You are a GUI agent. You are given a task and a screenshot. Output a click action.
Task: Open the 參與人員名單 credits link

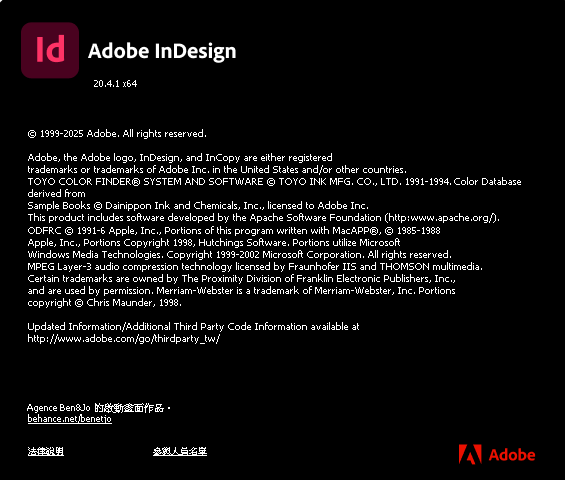pyautogui.click(x=180, y=451)
